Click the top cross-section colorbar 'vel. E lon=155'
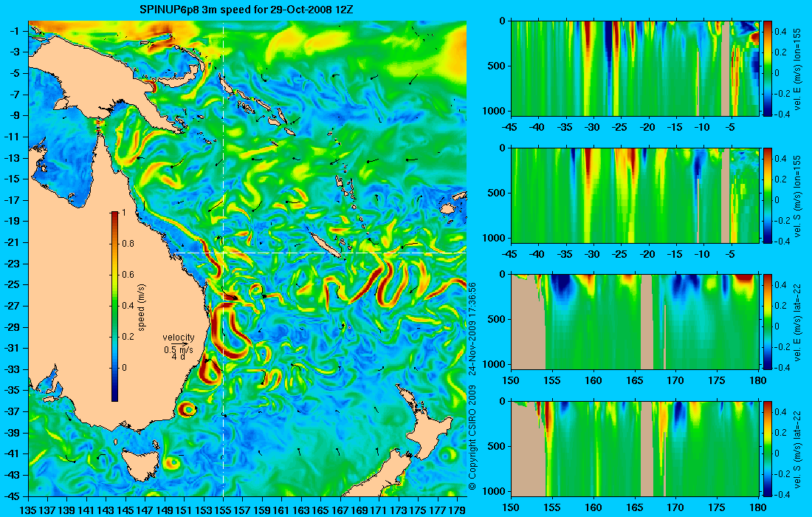Screen dimensions: 812x517 [x=768, y=69]
